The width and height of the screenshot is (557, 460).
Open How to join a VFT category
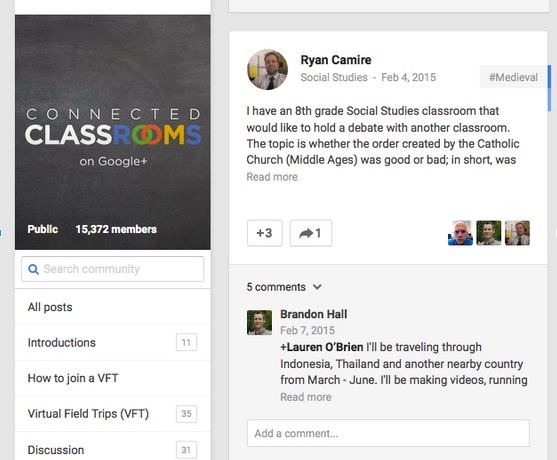(113, 378)
